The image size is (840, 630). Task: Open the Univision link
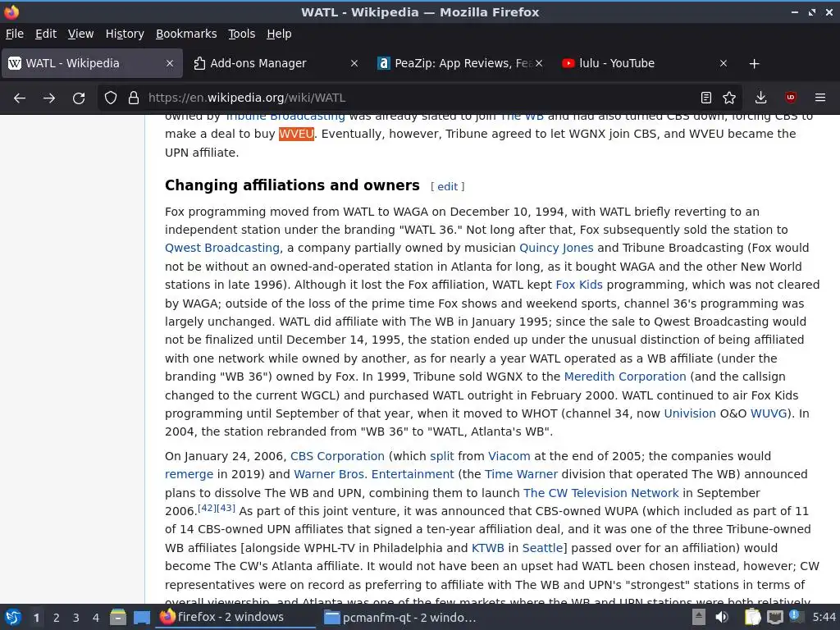coord(689,413)
